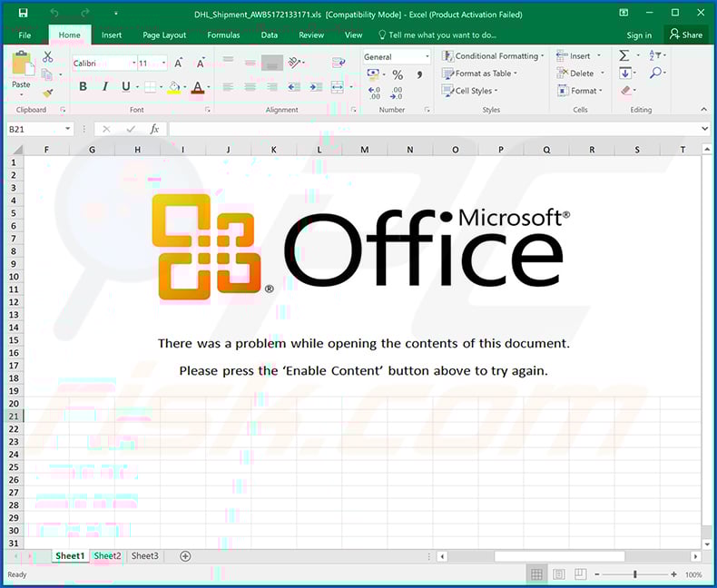Screen dimensions: 717x588
Task: Click Orientation angled text icon
Action: click(294, 63)
